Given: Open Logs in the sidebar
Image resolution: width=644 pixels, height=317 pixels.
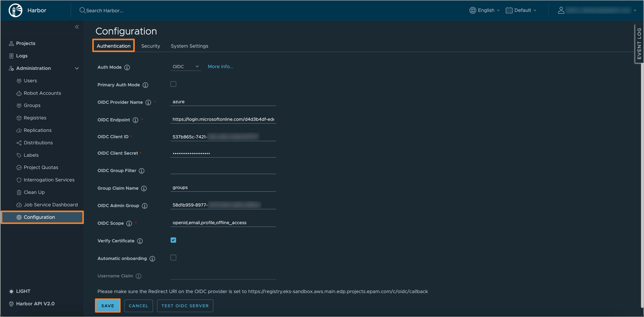Looking at the screenshot, I should click(21, 56).
